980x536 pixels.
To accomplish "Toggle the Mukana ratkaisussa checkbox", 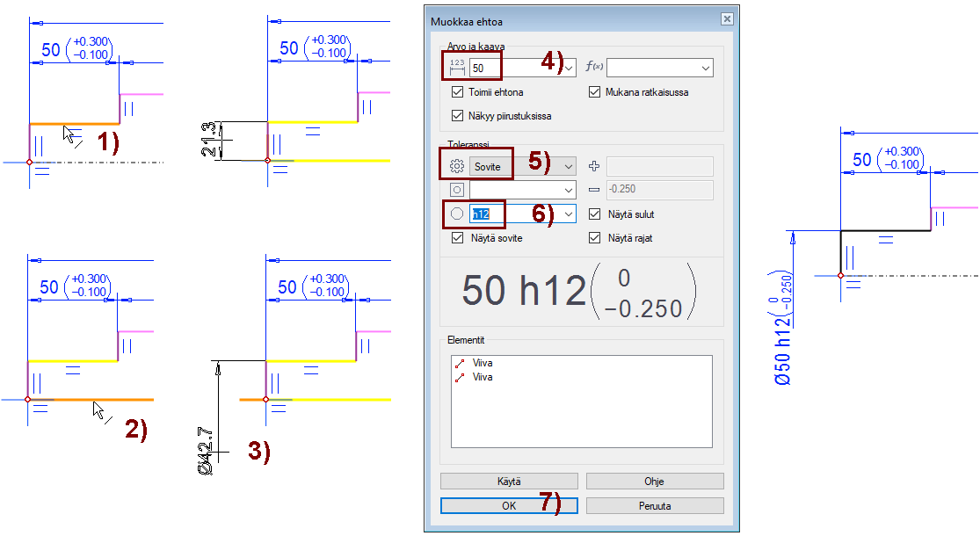I will [594, 92].
